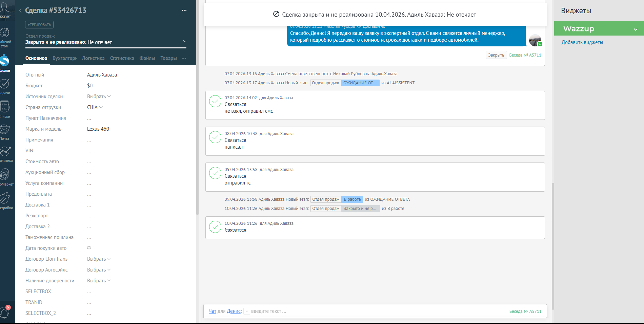The width and height of the screenshot is (644, 324).
Task: Open the calendar for Дата покупки авто
Action: point(89,248)
